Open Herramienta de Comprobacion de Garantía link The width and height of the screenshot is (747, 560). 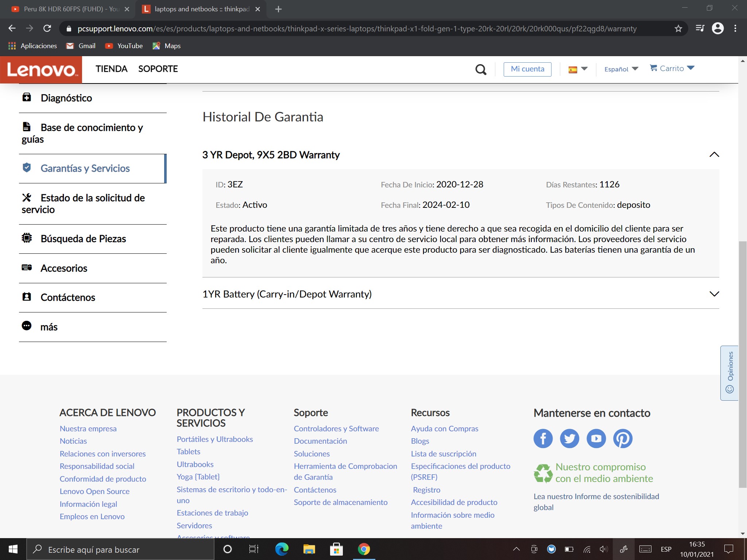click(345, 472)
